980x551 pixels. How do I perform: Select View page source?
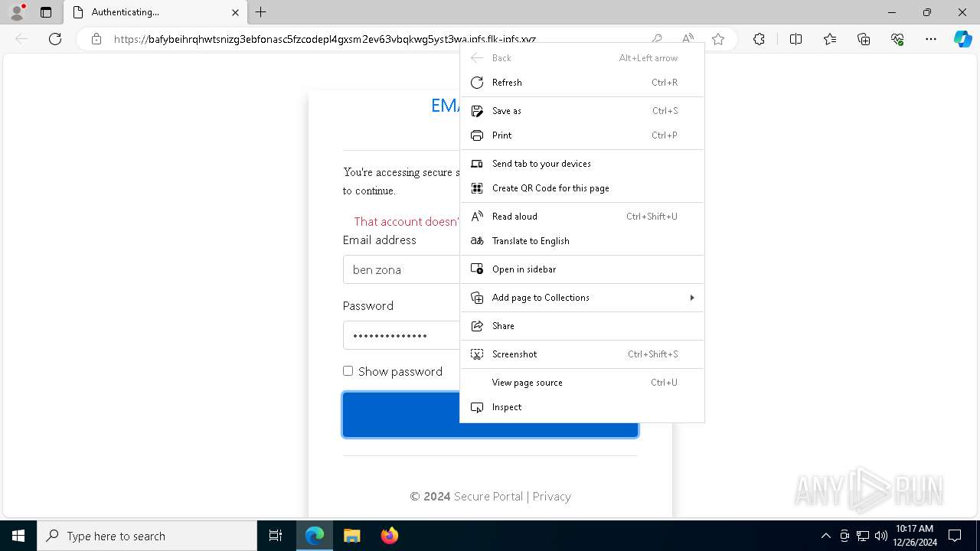point(582,383)
